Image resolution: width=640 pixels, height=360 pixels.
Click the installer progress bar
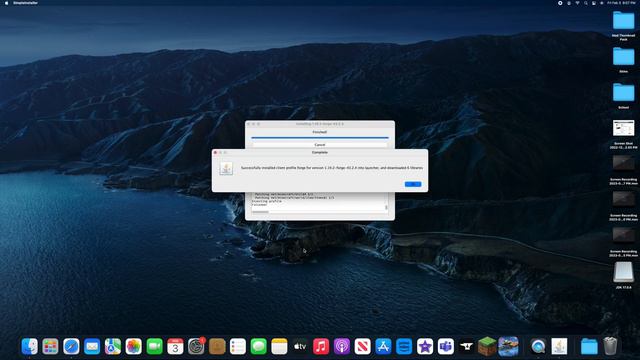(320, 138)
